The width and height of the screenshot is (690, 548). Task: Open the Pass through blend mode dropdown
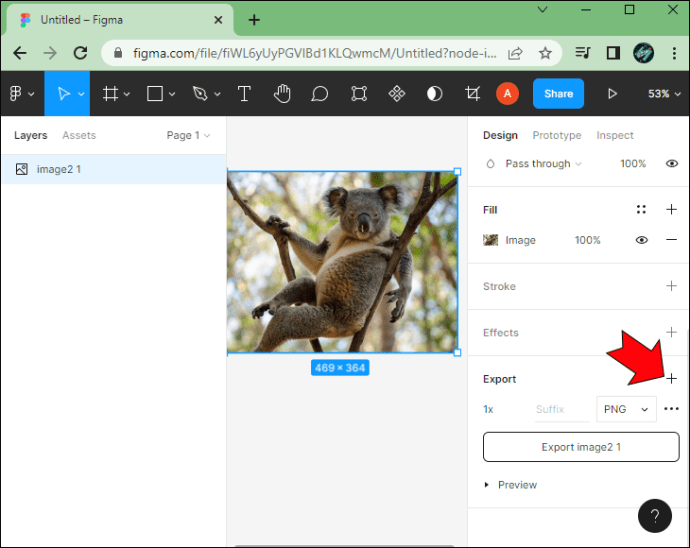pos(543,164)
